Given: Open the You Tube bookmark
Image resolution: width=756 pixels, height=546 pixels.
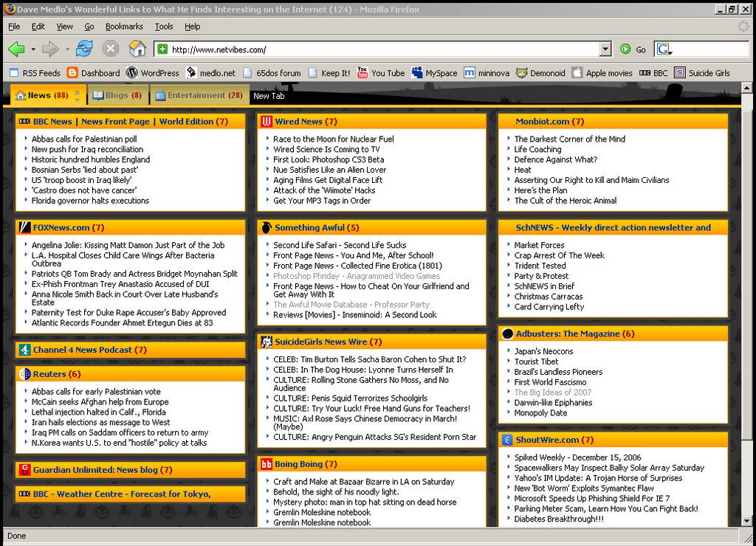Looking at the screenshot, I should point(381,73).
